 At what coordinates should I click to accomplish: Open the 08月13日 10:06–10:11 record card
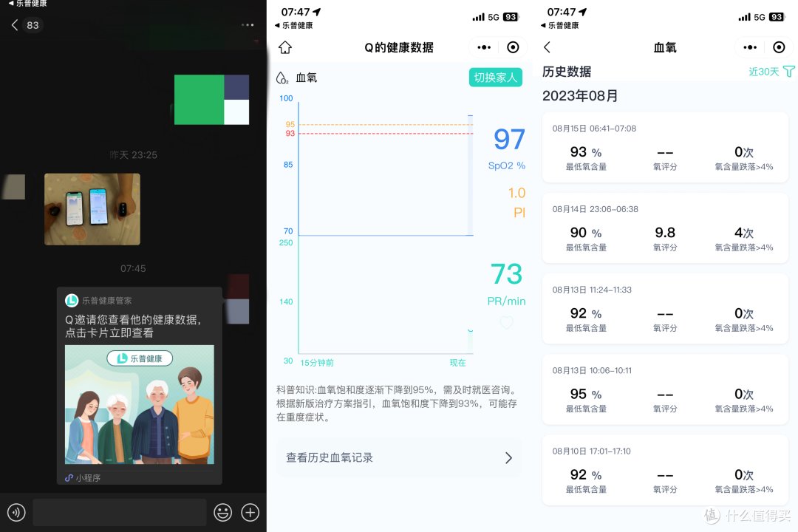click(665, 389)
